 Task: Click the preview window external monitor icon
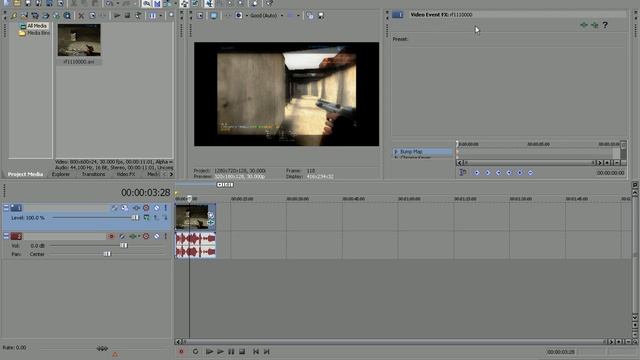213,16
